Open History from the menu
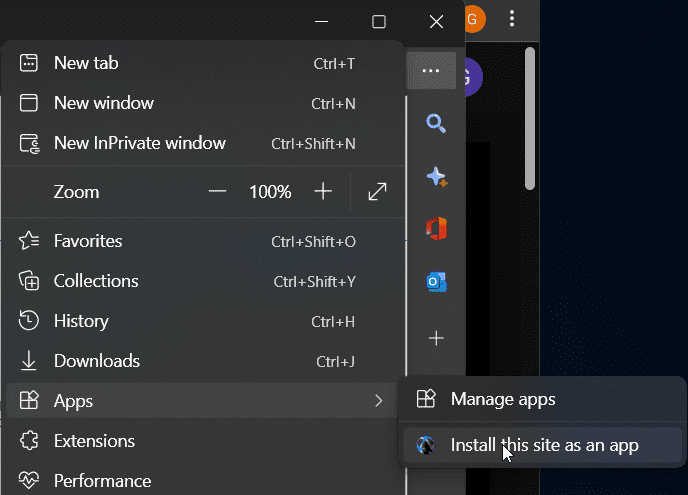Screen dimensions: 688x495 (203, 321)
